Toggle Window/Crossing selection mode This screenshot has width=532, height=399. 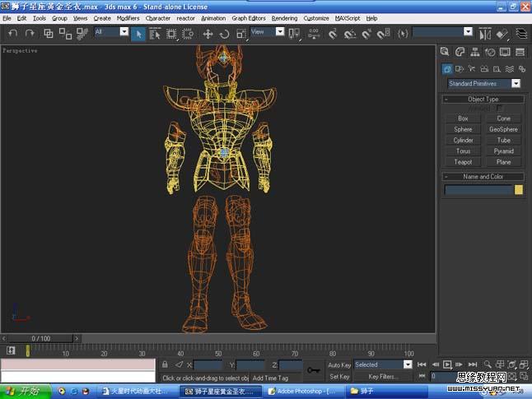tap(188, 34)
